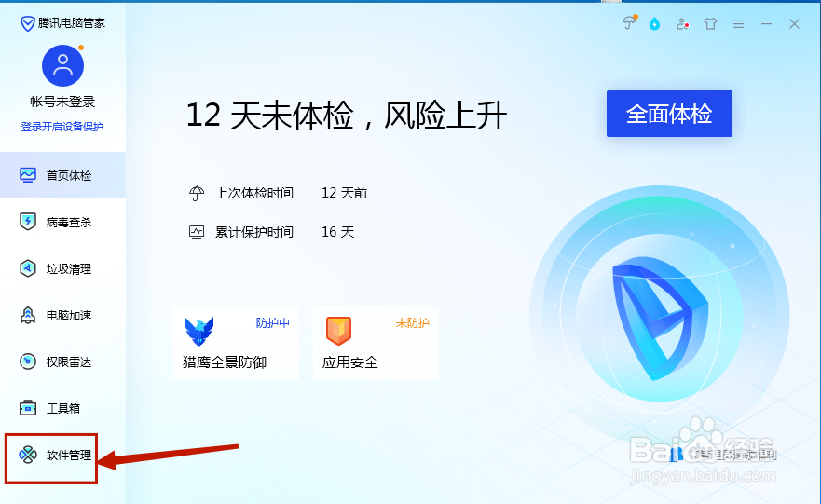
Task: Switch to the 权限雷达 tab
Action: pos(62,361)
